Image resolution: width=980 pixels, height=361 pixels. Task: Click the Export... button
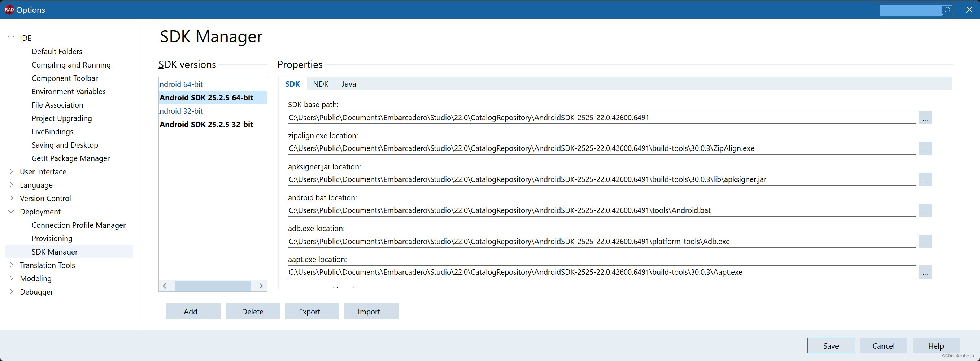(312, 312)
